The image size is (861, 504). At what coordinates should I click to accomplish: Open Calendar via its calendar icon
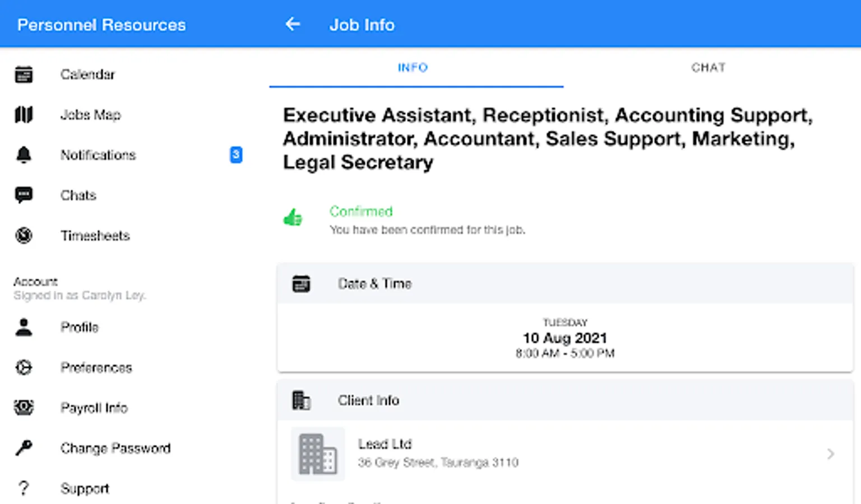click(24, 74)
